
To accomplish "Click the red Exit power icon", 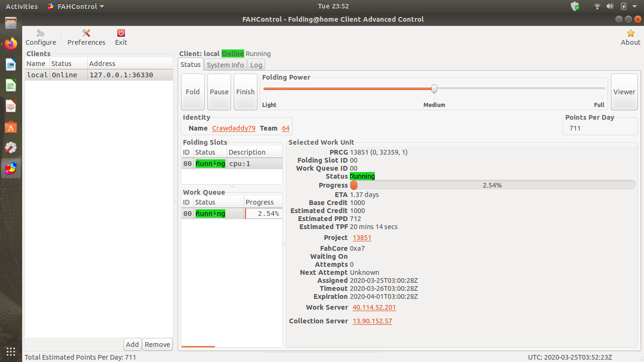I will coord(121,33).
